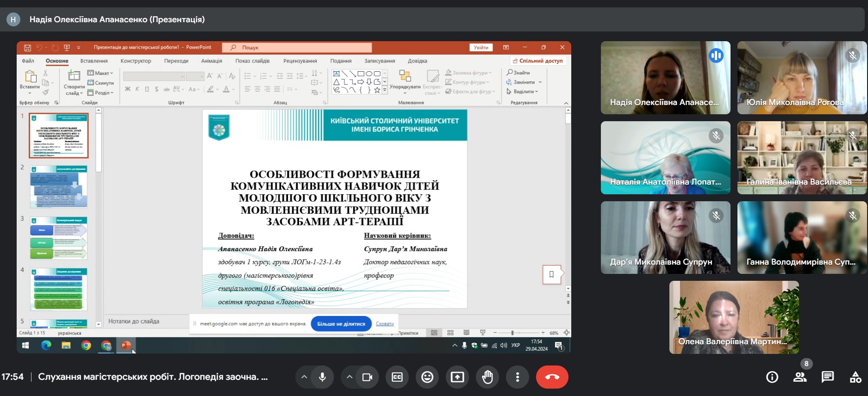Image resolution: width=868 pixels, height=396 pixels.
Task: Click the red leave call button
Action: click(552, 377)
